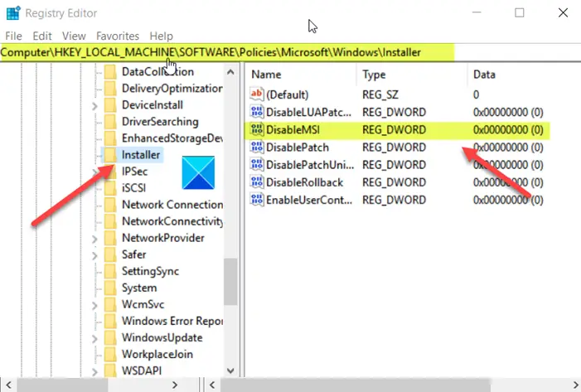Viewport: 581px width, 392px height.
Task: Click the Registry Editor app icon
Action: coord(13,13)
